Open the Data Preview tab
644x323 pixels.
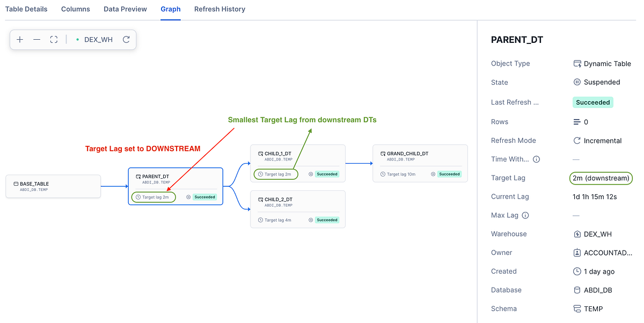[125, 9]
